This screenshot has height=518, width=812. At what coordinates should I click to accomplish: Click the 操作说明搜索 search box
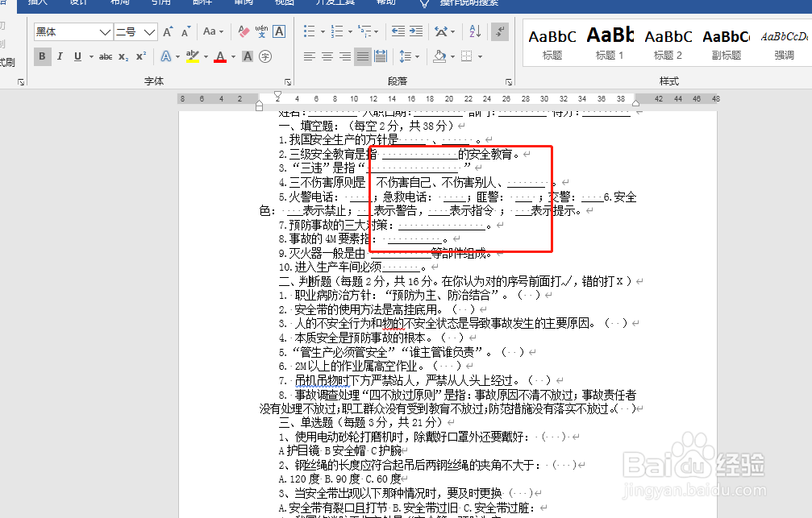coord(469,2)
